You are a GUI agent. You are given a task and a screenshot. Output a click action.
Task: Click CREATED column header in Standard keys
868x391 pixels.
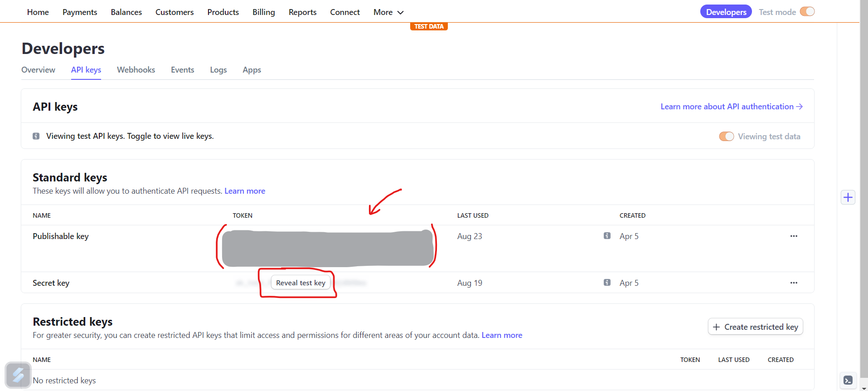632,215
